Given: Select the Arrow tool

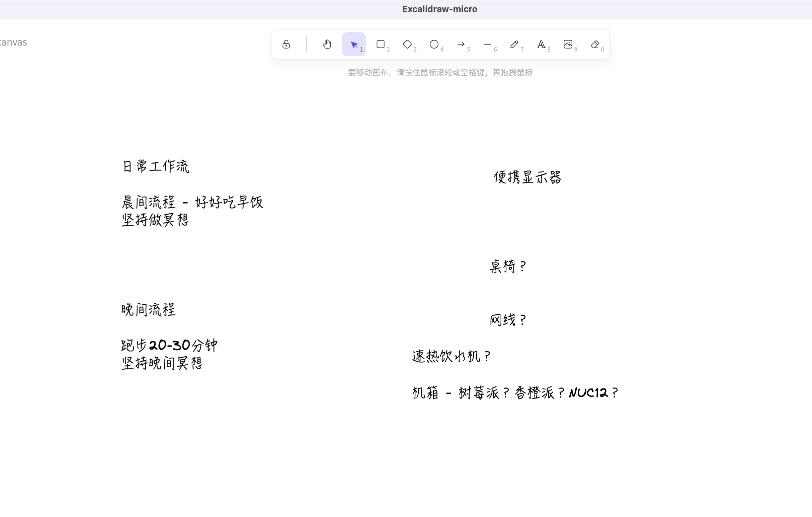Looking at the screenshot, I should (461, 44).
